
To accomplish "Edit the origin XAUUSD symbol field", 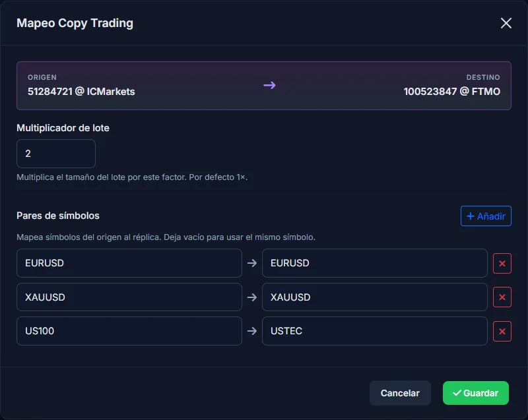I will tap(129, 297).
